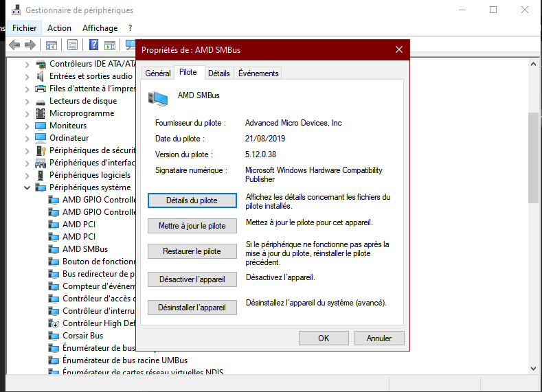Screen dimensions: 542x392
Task: Maximize the Device Manager window
Action: (493, 10)
